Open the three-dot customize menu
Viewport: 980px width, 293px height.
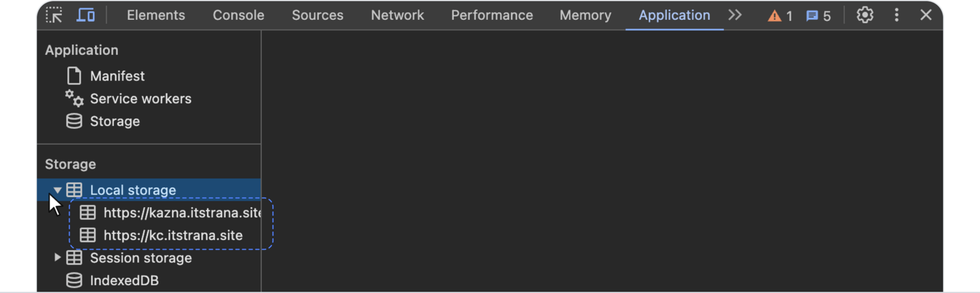(897, 15)
